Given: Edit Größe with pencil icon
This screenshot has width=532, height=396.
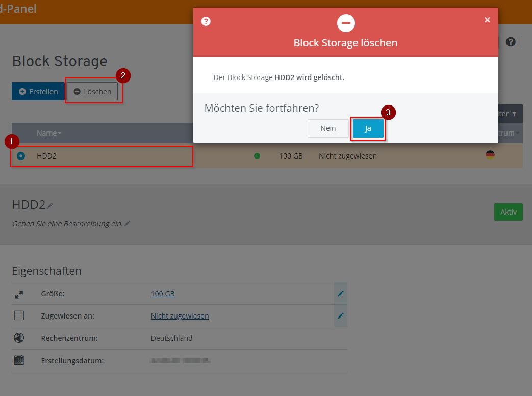Looking at the screenshot, I should [341, 294].
